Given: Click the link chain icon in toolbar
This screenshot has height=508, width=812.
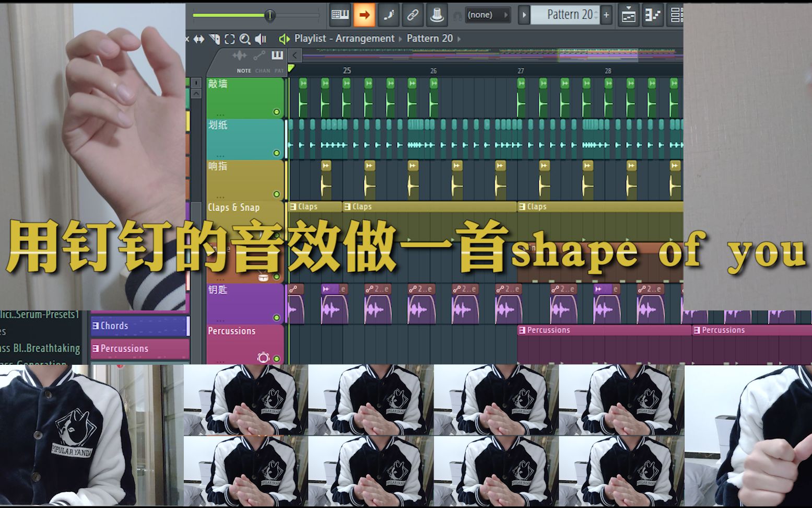Looking at the screenshot, I should (x=412, y=15).
